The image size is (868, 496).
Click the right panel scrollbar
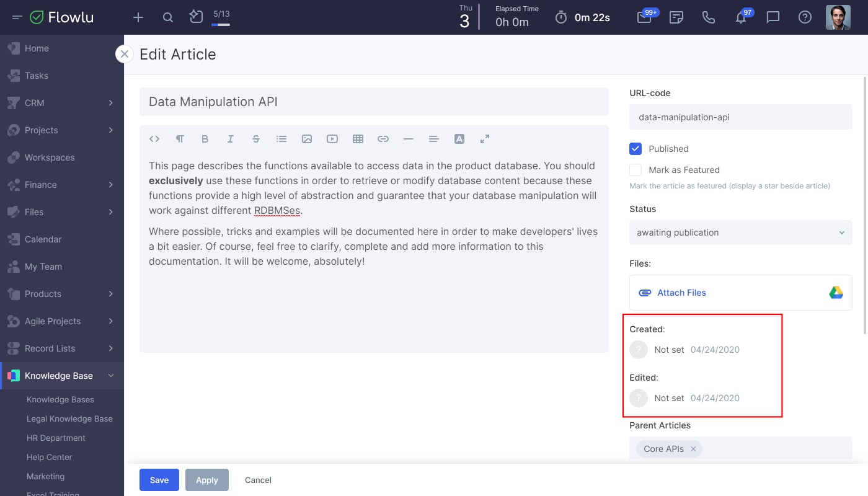click(865, 205)
